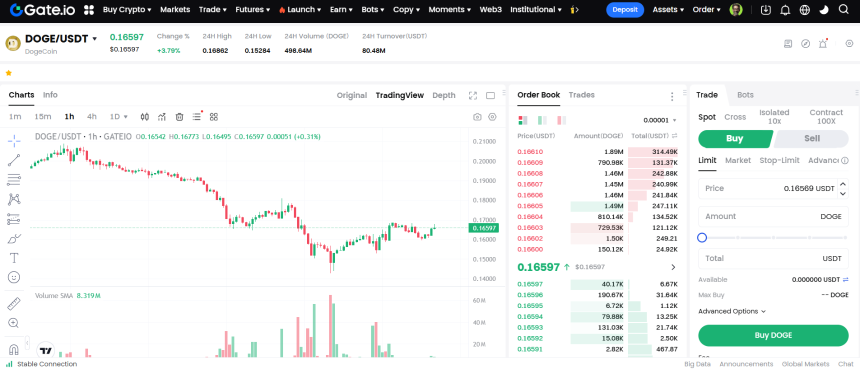
Task: Open the apps grid menu icon
Action: pos(89,10)
